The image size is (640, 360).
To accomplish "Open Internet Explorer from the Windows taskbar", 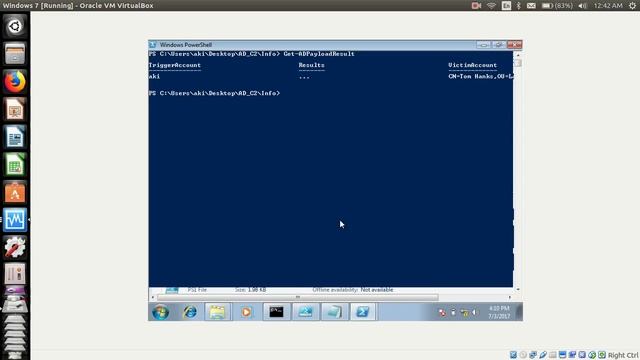I will (190, 312).
